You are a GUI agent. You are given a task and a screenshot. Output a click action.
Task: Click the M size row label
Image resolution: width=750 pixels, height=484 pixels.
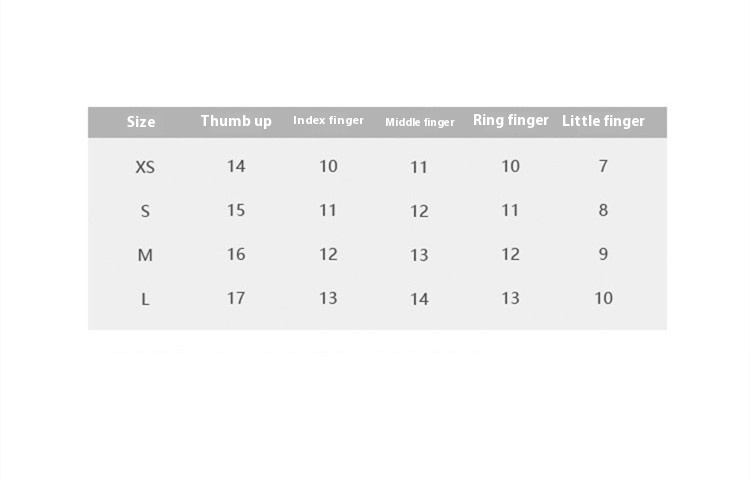click(145, 255)
